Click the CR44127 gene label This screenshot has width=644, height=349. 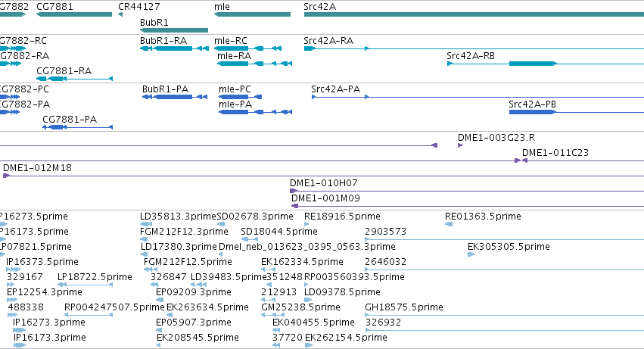(x=138, y=7)
